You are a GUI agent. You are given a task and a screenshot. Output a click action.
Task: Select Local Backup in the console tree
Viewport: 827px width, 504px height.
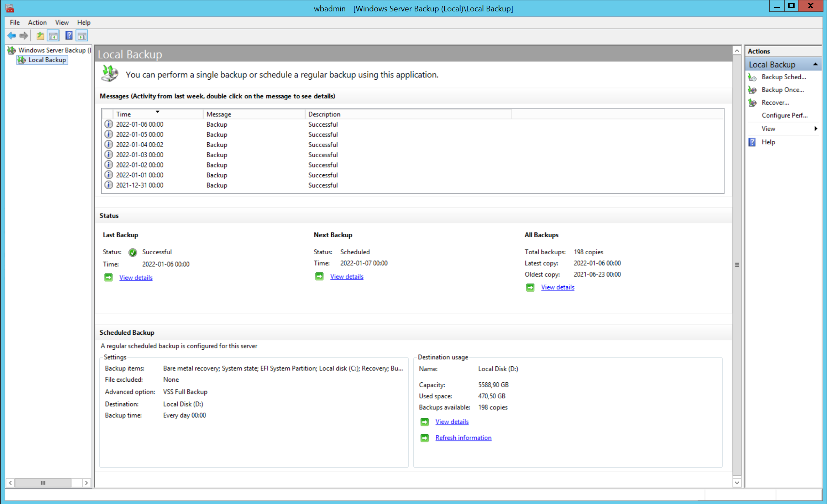click(47, 60)
